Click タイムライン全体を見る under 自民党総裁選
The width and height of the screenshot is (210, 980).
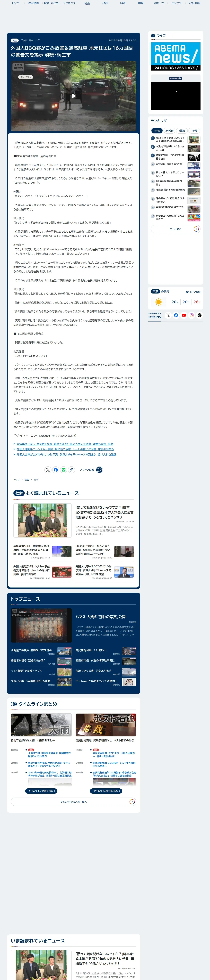(x=106, y=791)
